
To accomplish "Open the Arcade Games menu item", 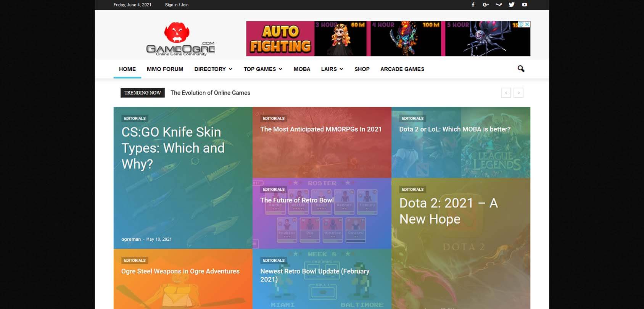I will [402, 69].
